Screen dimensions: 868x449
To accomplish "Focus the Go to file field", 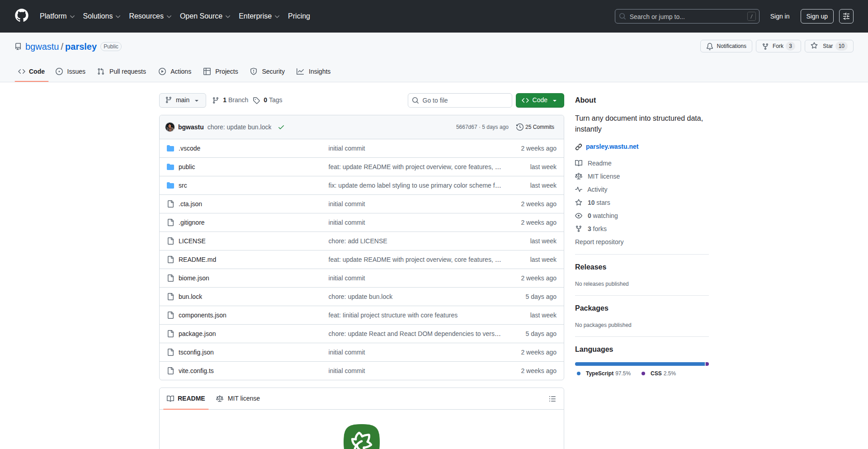I will (x=460, y=100).
